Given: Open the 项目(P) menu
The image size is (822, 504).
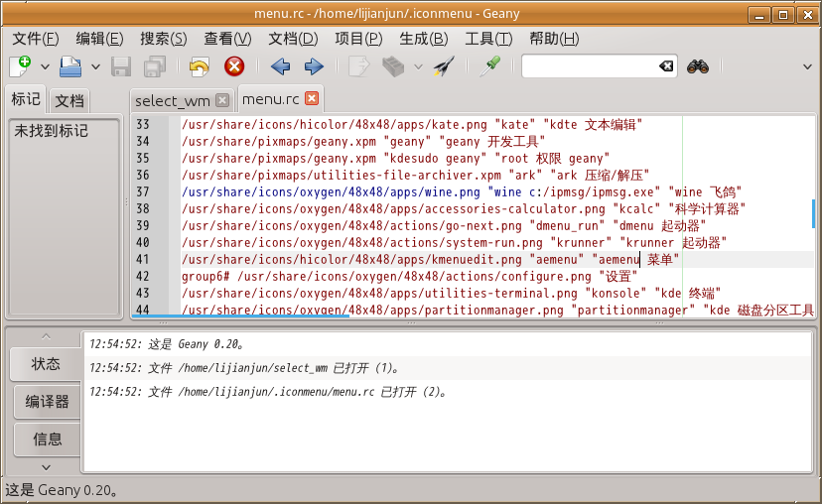Looking at the screenshot, I should click(358, 39).
